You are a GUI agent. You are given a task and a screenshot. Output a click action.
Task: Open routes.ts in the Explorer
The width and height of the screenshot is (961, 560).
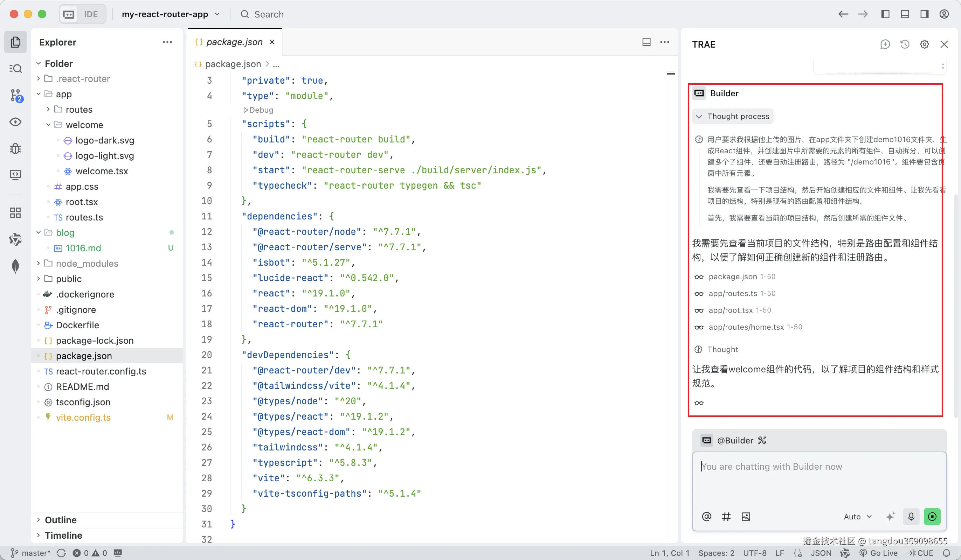pos(84,217)
